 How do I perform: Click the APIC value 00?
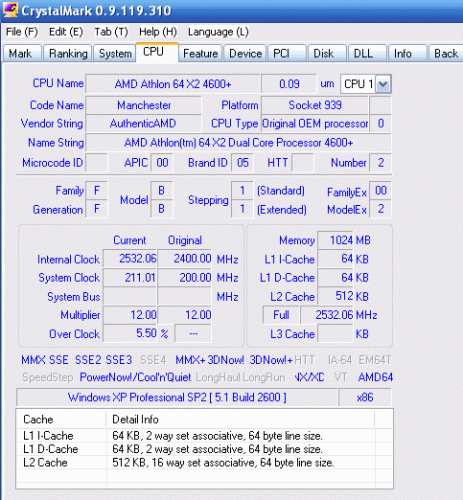[x=162, y=163]
